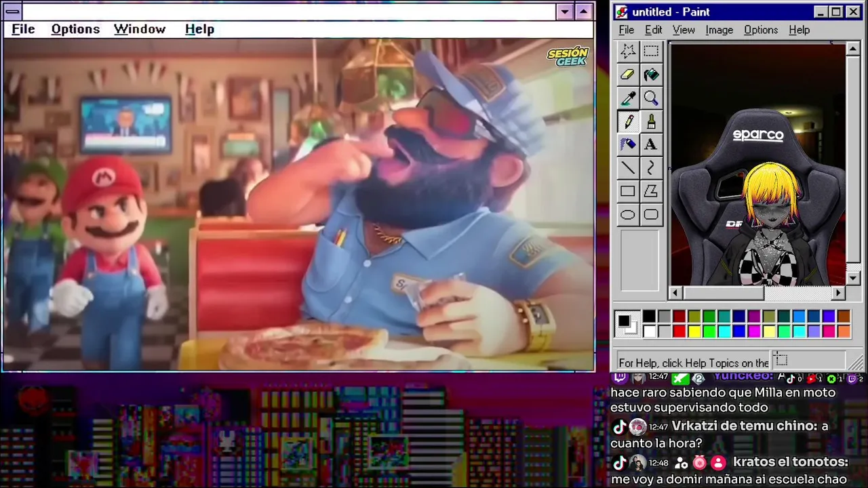The image size is (868, 488).
Task: Click chat message 'a cuanto la hora?'
Action: pyautogui.click(x=719, y=435)
